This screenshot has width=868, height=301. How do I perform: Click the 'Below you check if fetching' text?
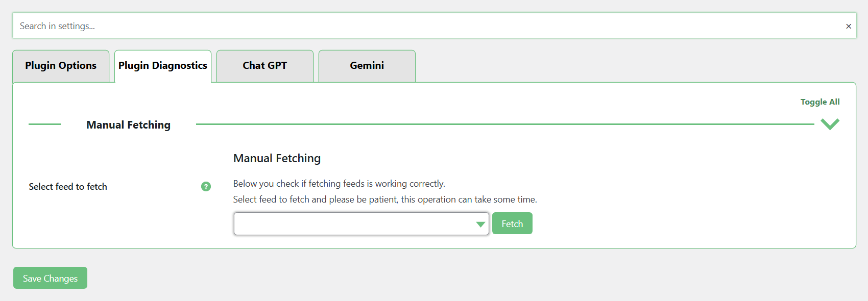(339, 184)
